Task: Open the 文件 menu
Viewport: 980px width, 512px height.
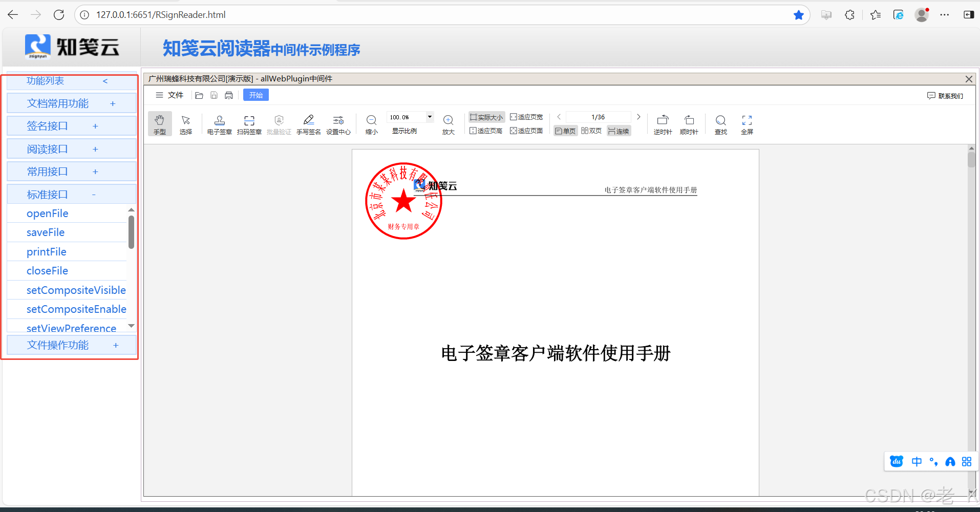Action: (x=169, y=95)
